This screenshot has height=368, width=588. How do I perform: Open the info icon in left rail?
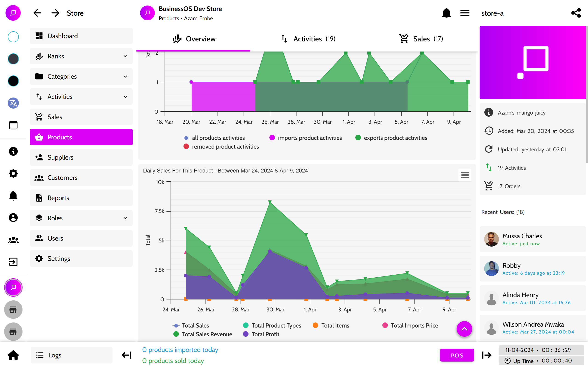[13, 151]
